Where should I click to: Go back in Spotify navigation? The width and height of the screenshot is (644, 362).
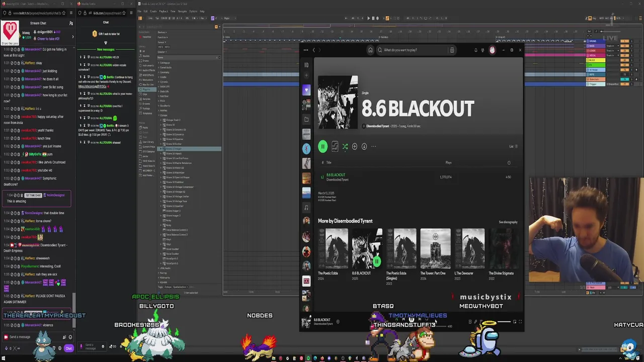pyautogui.click(x=314, y=50)
